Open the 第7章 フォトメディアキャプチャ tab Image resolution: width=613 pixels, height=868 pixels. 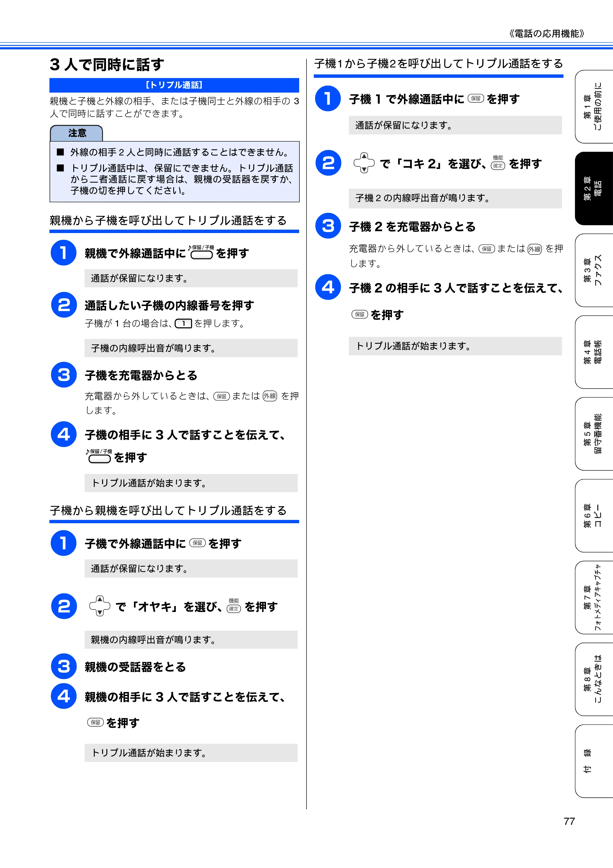pyautogui.click(x=594, y=598)
